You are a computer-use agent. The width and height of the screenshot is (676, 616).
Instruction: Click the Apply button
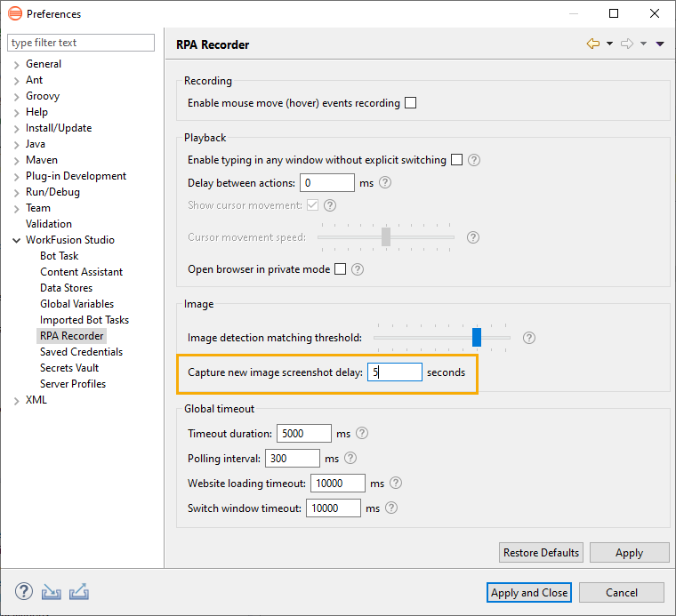(x=629, y=553)
